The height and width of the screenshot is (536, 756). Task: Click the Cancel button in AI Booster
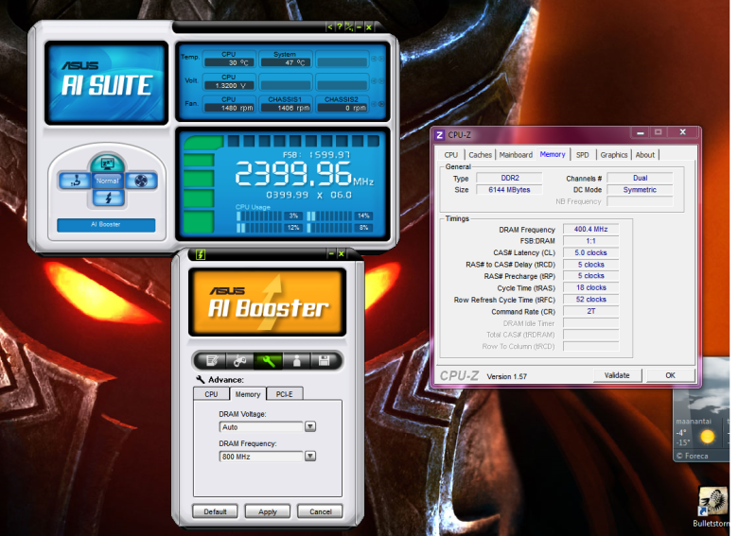click(320, 511)
